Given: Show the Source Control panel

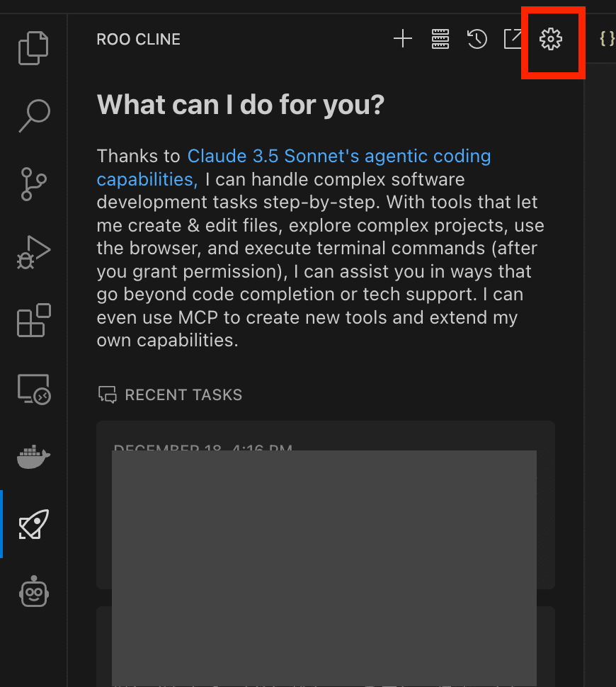Looking at the screenshot, I should [x=33, y=183].
